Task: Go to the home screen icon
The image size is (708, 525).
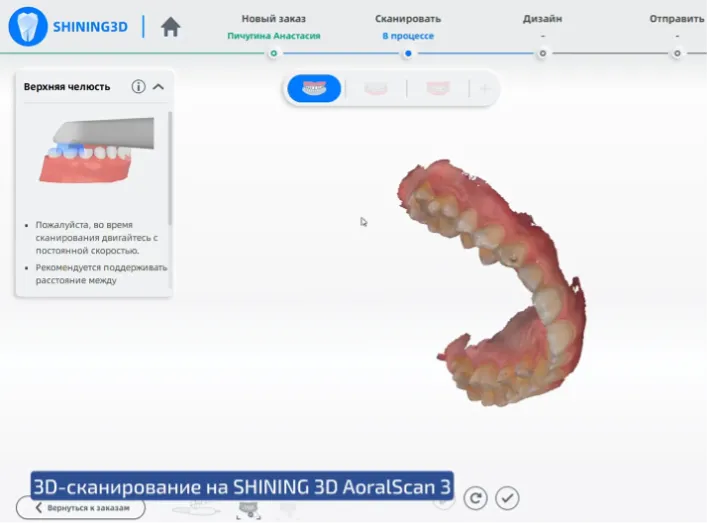Action: pyautogui.click(x=171, y=28)
